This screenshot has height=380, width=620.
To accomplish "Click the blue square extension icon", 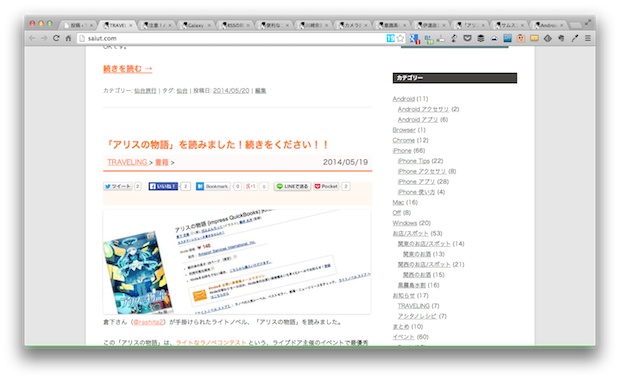I will pos(508,38).
